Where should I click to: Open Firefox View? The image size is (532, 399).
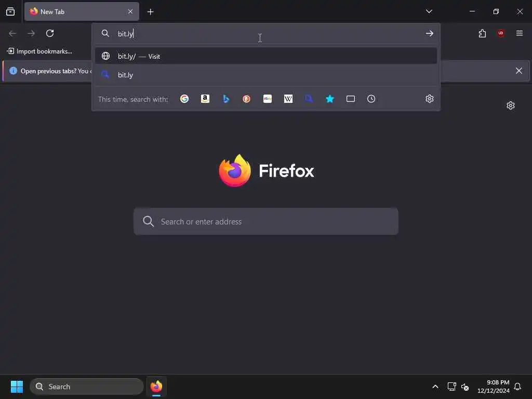point(10,11)
